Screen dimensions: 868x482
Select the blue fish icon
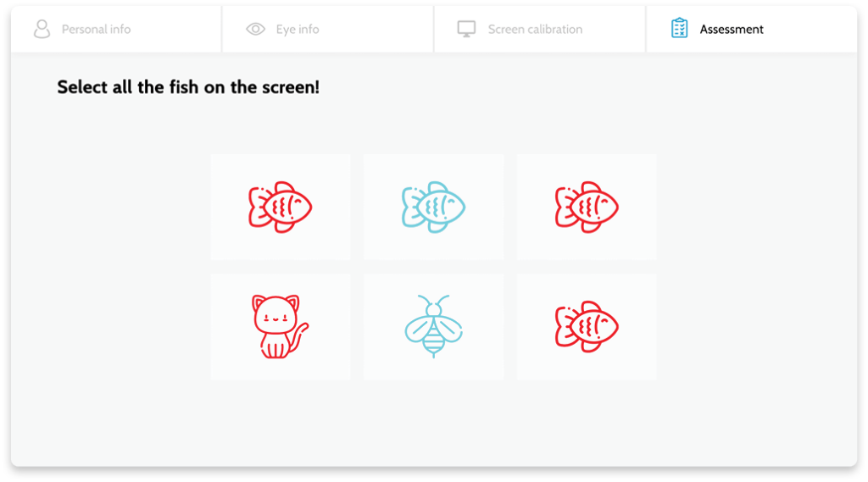pos(433,207)
